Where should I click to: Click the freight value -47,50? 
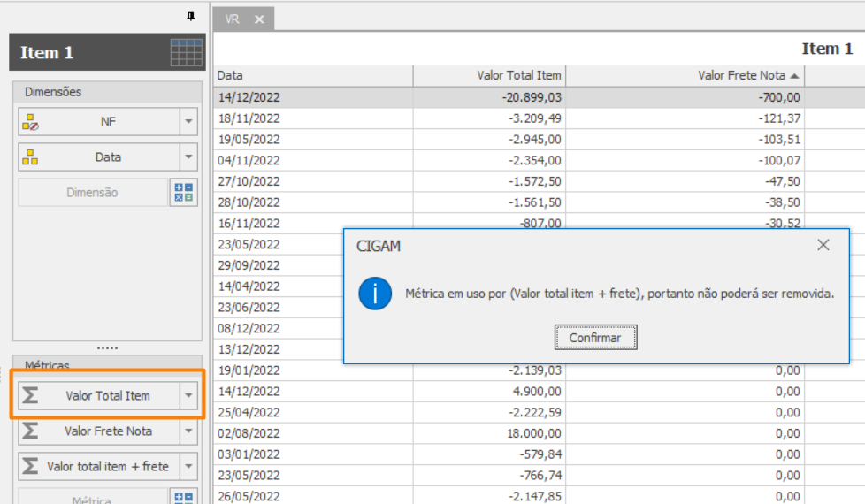tap(782, 181)
